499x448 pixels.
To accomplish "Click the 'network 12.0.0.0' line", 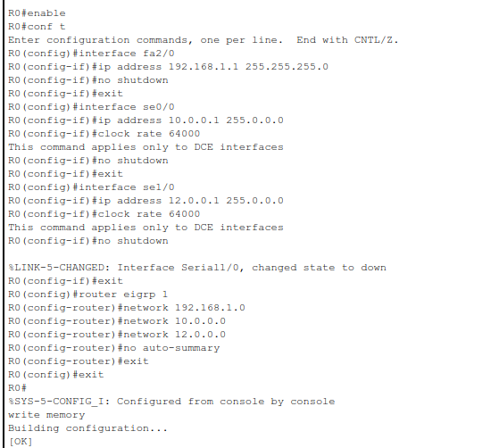I will click(117, 335).
